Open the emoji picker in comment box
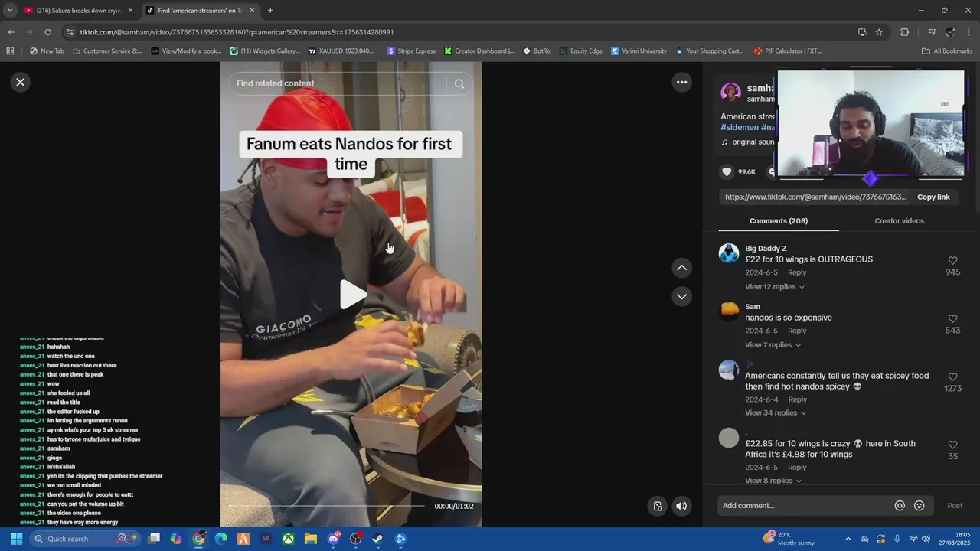This screenshot has width=980, height=551. coord(920,506)
